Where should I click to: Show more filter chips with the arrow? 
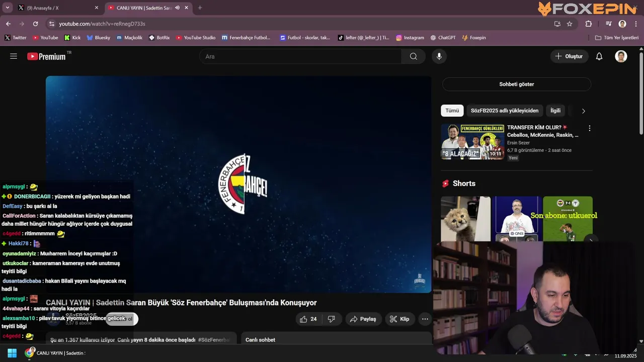(584, 111)
